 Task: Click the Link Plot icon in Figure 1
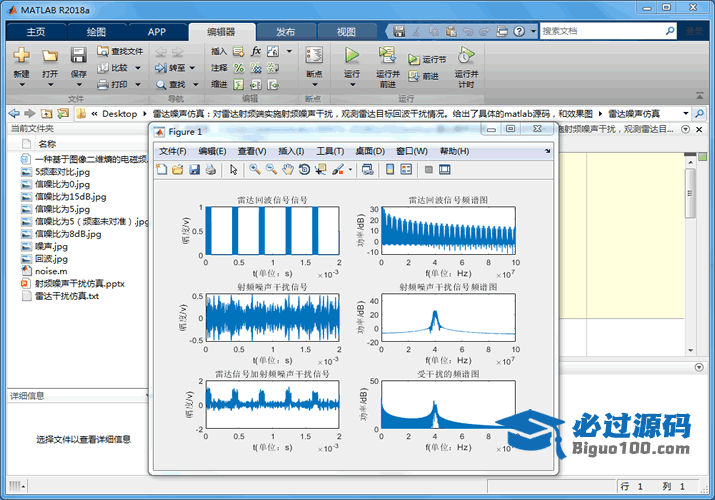click(368, 170)
